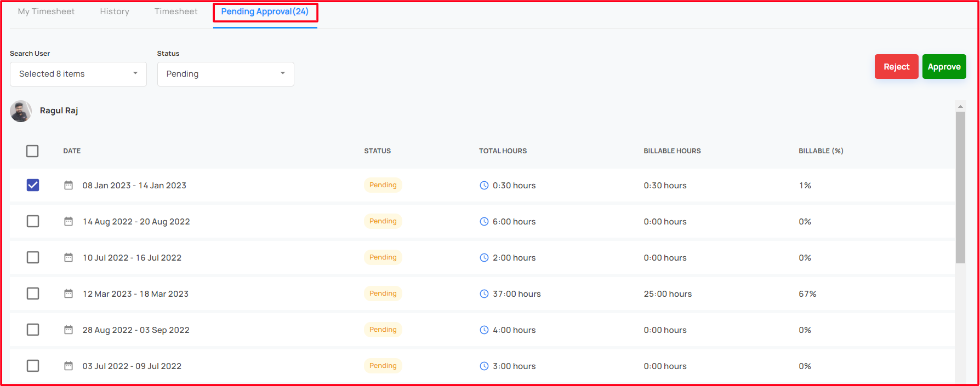Check the 12 Mar 2023 - 18 Mar 2023 timesheet
This screenshot has height=386, width=980.
[x=33, y=293]
